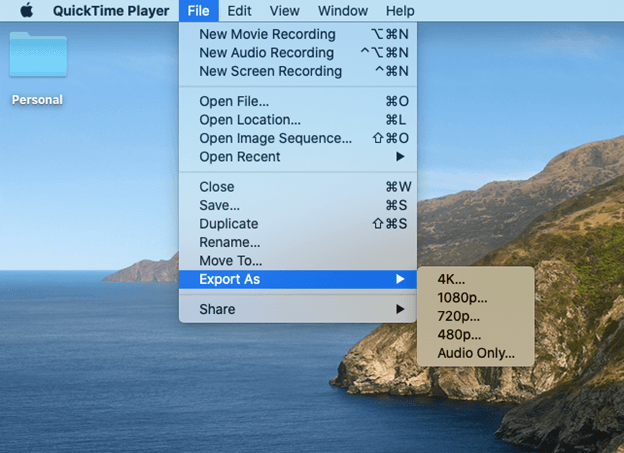The width and height of the screenshot is (624, 453).
Task: Open the QuickTime Player app menu
Action: pyautogui.click(x=111, y=11)
